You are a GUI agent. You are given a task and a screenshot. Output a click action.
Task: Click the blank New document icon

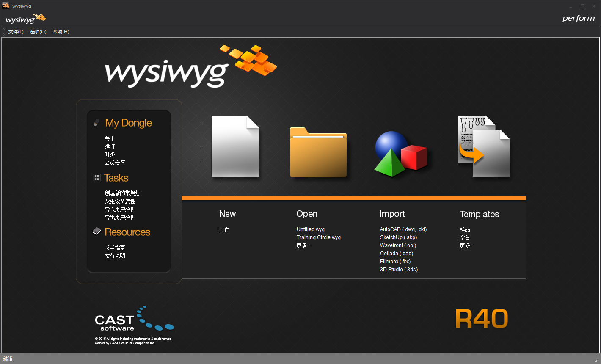tap(235, 146)
